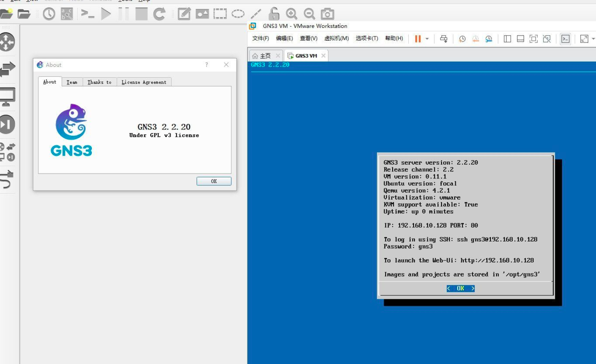Click the GNS3 server version: 2.2.20 line
This screenshot has height=364, width=596.
(x=431, y=163)
